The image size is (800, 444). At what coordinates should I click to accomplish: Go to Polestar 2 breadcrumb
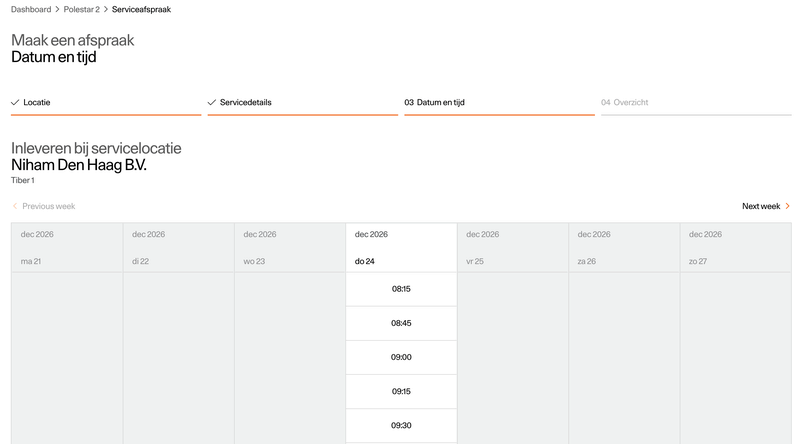[82, 9]
